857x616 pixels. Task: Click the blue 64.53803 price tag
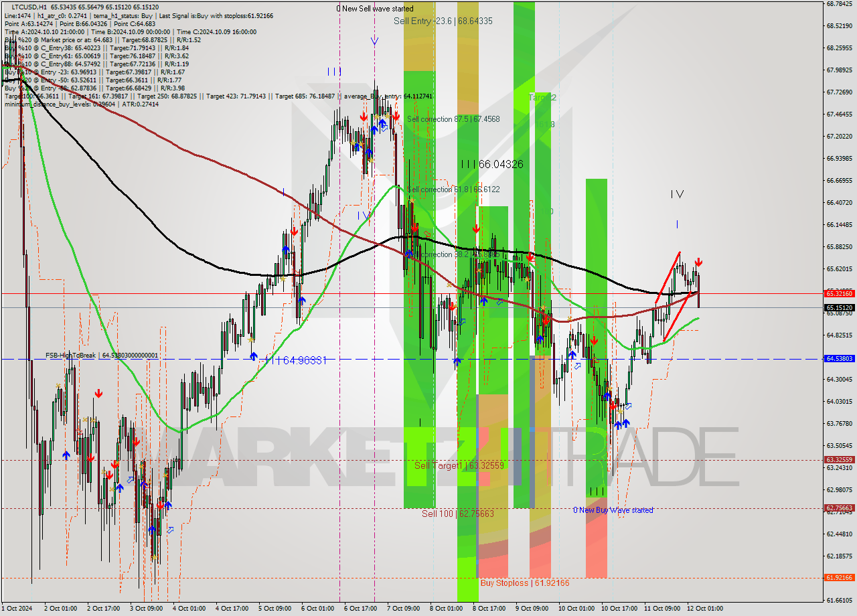(839, 359)
